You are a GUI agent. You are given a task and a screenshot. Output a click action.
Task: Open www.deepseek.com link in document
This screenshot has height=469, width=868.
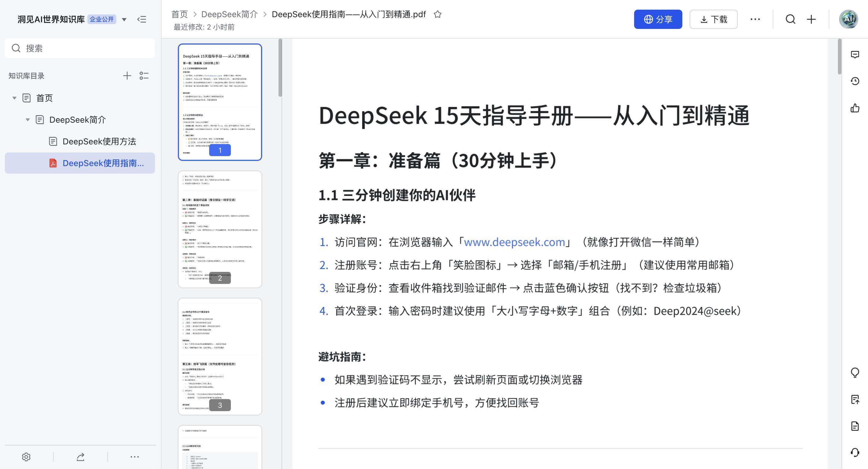click(514, 242)
